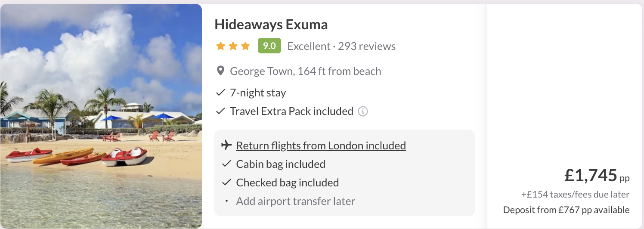Open the Hideaways Exuma beach photo
Viewport: 644px width, 229px height.
101,116
